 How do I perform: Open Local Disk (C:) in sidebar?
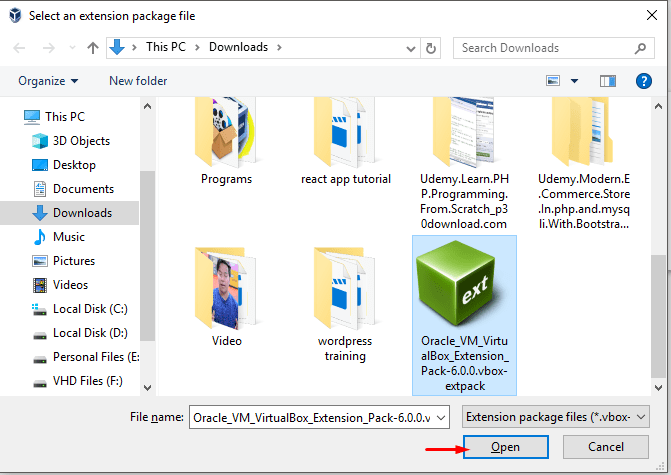(x=80, y=309)
